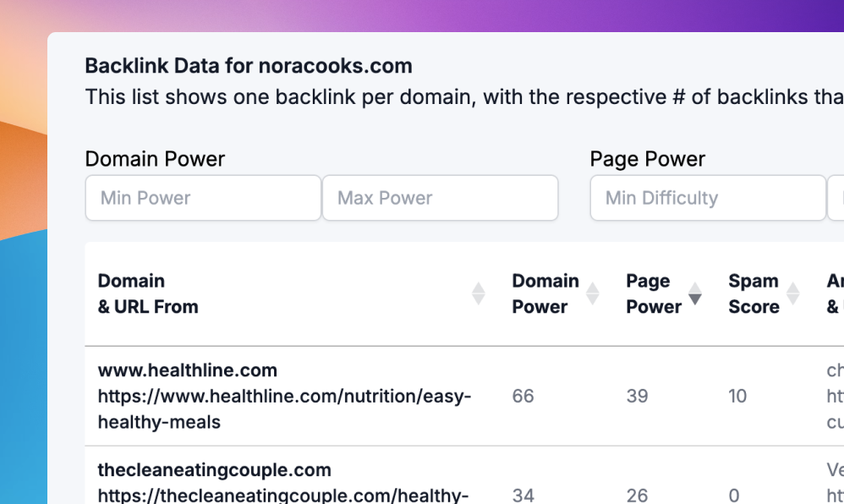Focus the Min Power input field

tap(203, 198)
